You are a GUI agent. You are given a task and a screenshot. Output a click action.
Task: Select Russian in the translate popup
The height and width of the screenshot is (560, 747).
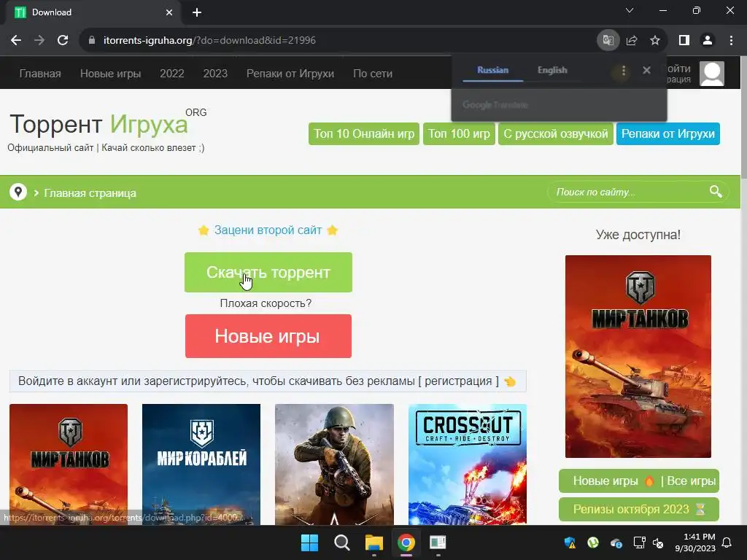[x=492, y=70]
